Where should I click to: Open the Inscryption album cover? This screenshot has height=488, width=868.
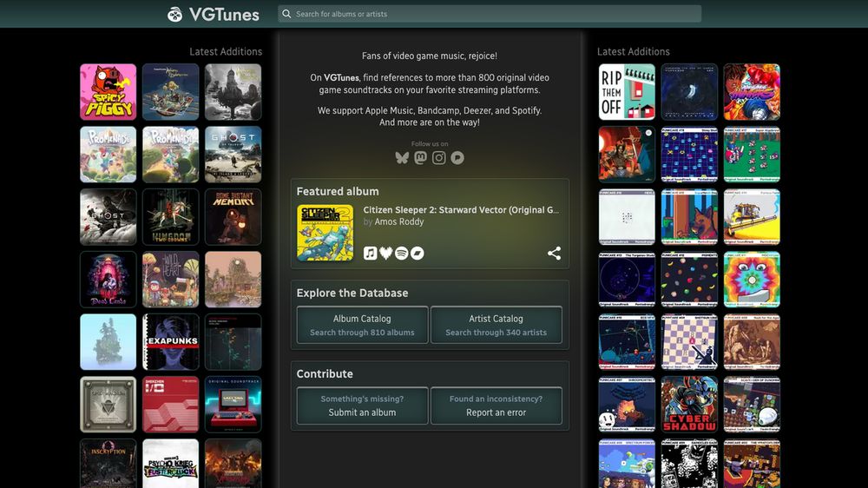[x=108, y=464]
